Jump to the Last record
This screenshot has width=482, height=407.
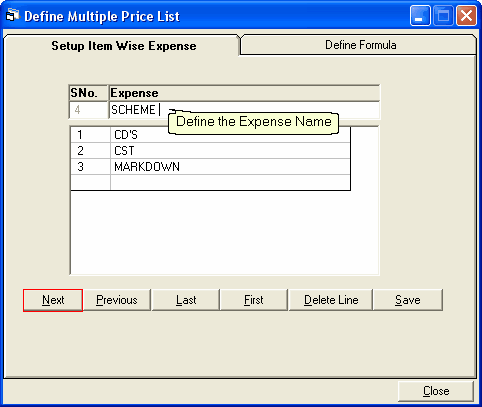tap(186, 300)
